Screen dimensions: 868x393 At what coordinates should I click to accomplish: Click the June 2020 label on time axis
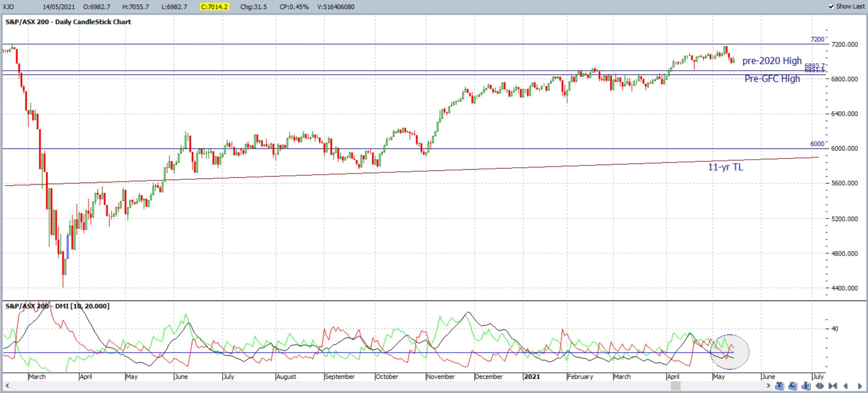click(x=181, y=376)
